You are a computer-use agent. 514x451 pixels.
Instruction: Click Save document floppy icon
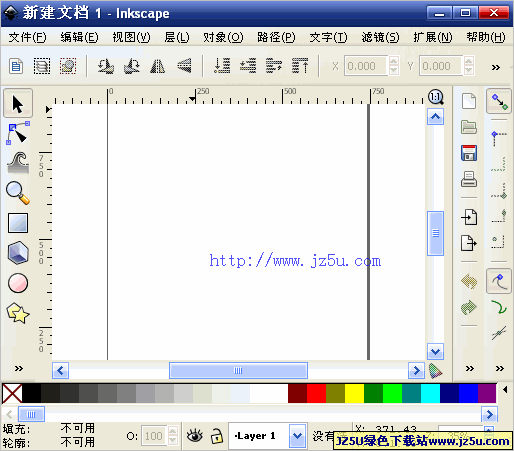point(469,153)
